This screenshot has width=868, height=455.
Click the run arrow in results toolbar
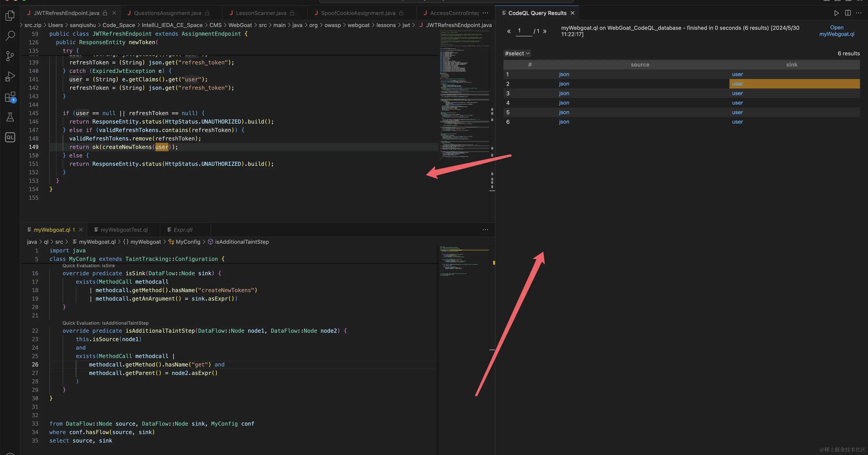(x=836, y=13)
